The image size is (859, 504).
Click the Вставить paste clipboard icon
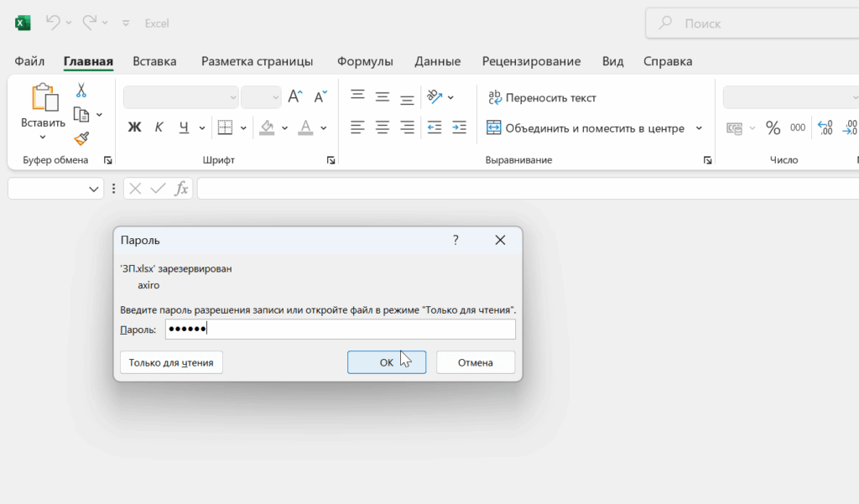point(44,97)
